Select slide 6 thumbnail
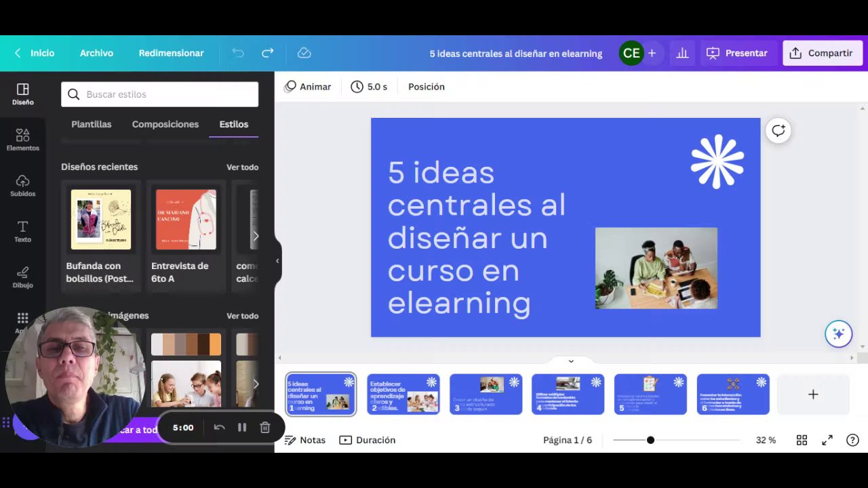 point(733,394)
